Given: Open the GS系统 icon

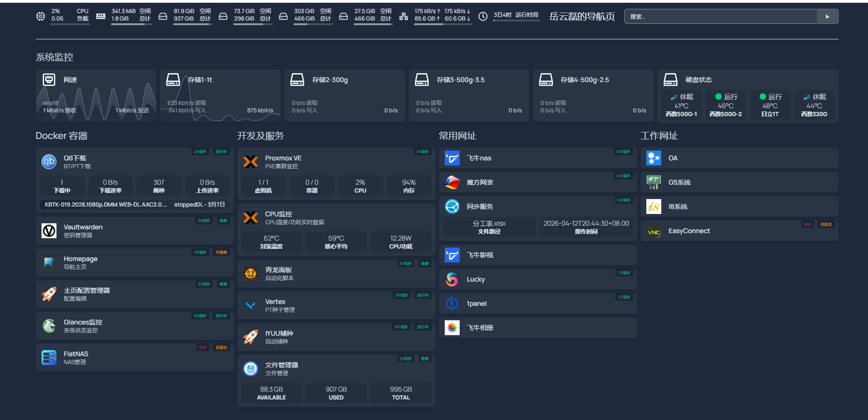Looking at the screenshot, I should 654,182.
